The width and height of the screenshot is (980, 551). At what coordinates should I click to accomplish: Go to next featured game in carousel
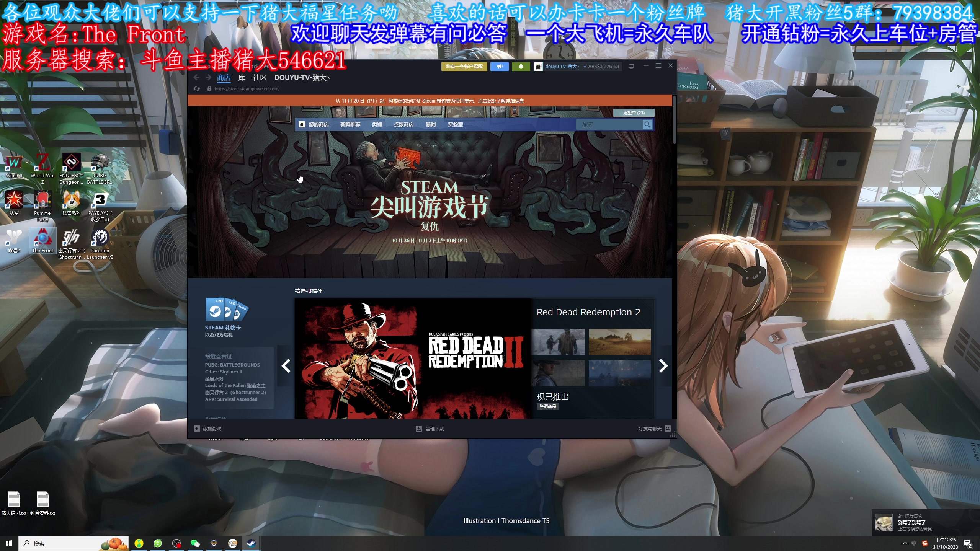[663, 366]
